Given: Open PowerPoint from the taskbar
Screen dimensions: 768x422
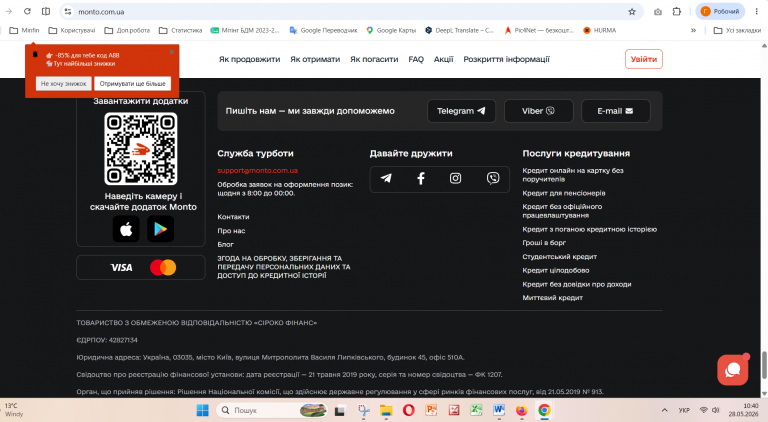Looking at the screenshot, I should pos(431,410).
